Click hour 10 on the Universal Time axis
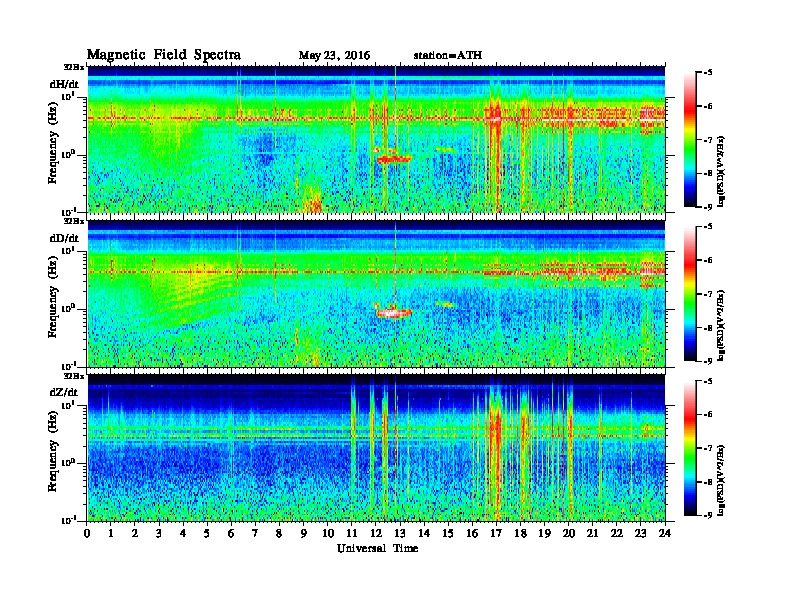The height and width of the screenshot is (612, 792). tap(328, 533)
